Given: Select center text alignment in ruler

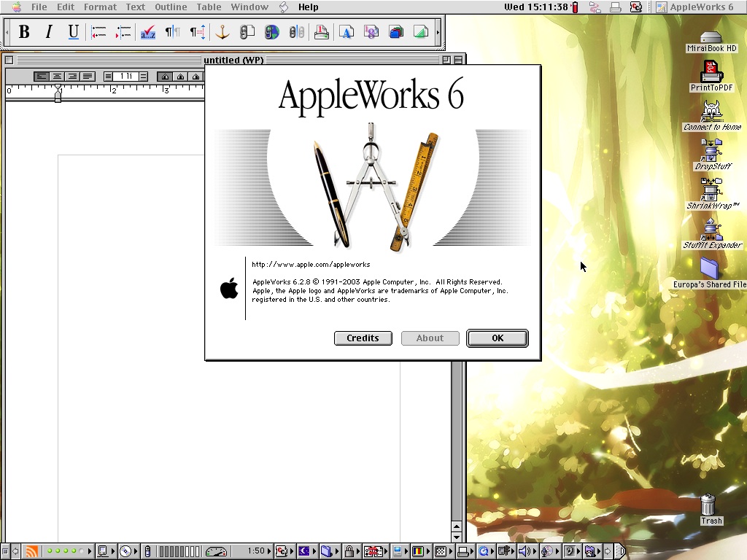Looking at the screenshot, I should (57, 77).
